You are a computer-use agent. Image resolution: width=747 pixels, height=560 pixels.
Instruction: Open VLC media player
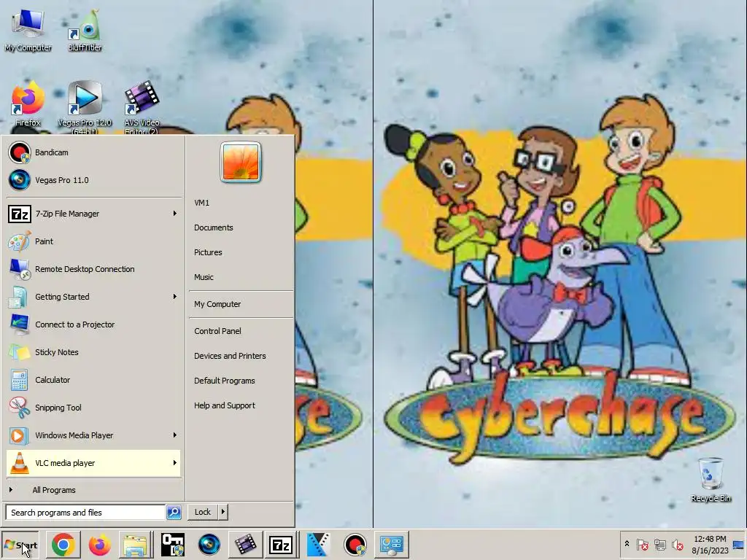tap(93, 463)
